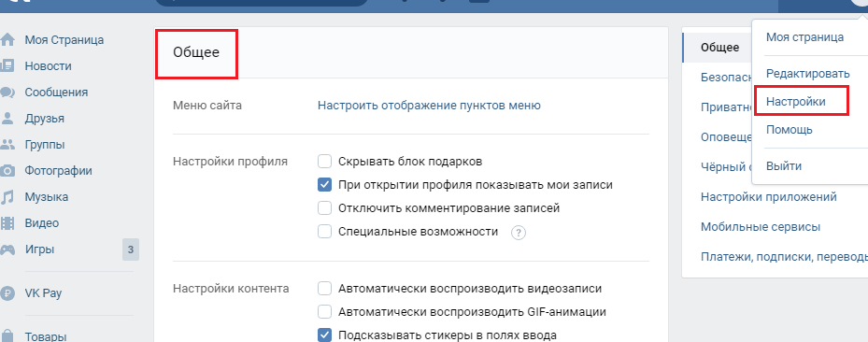This screenshot has width=868, height=342.
Task: Open Товары in left sidebar
Action: coord(46,335)
